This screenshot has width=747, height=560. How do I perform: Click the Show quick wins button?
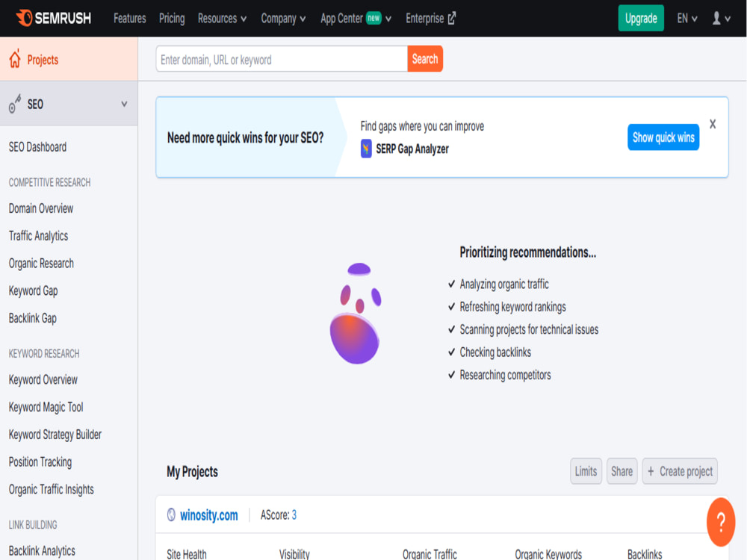click(663, 137)
